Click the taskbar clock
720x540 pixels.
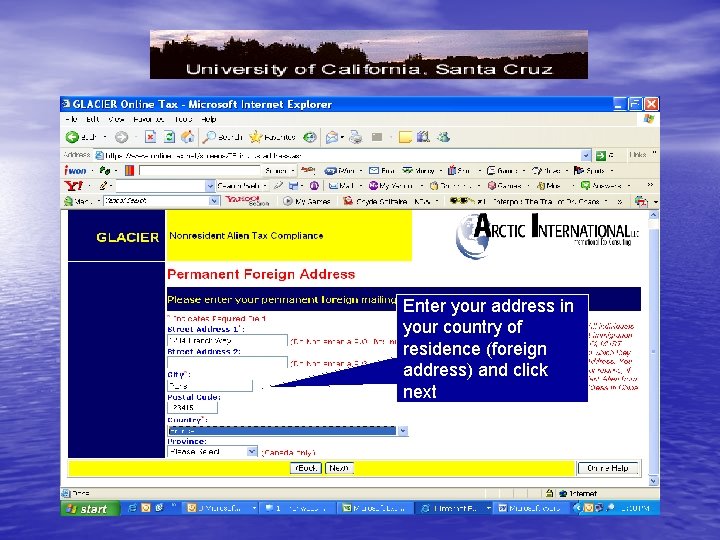[x=636, y=508]
